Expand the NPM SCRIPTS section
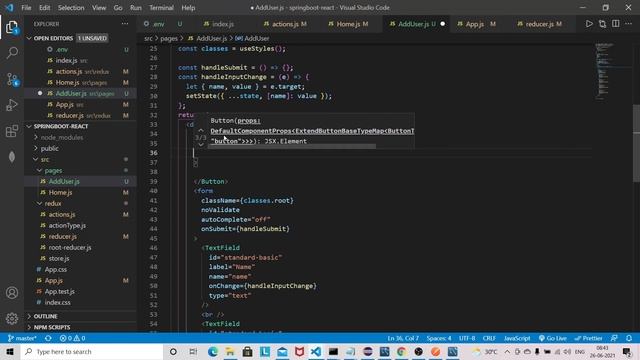640x360 pixels. tap(52, 327)
